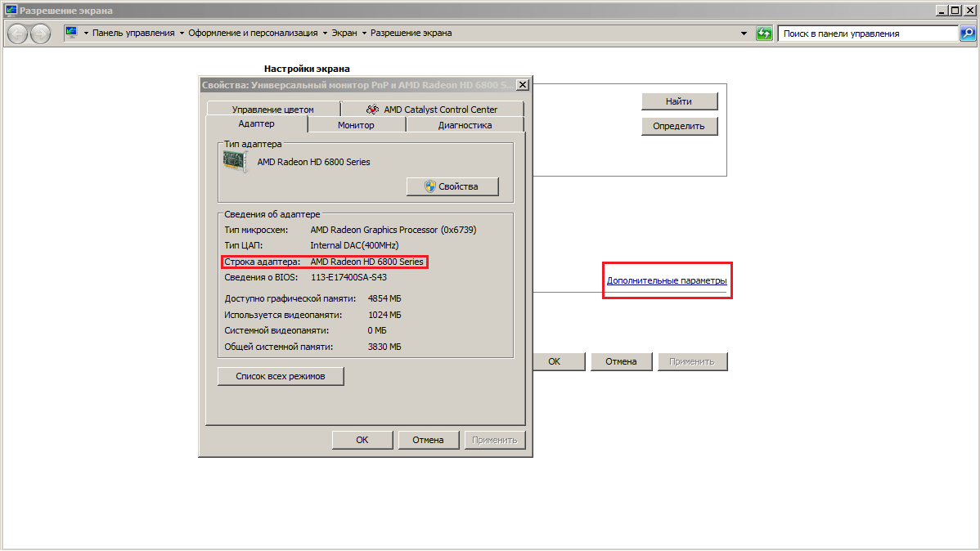980x551 pixels.
Task: Expand arrow before Панель управления
Action: (86, 34)
